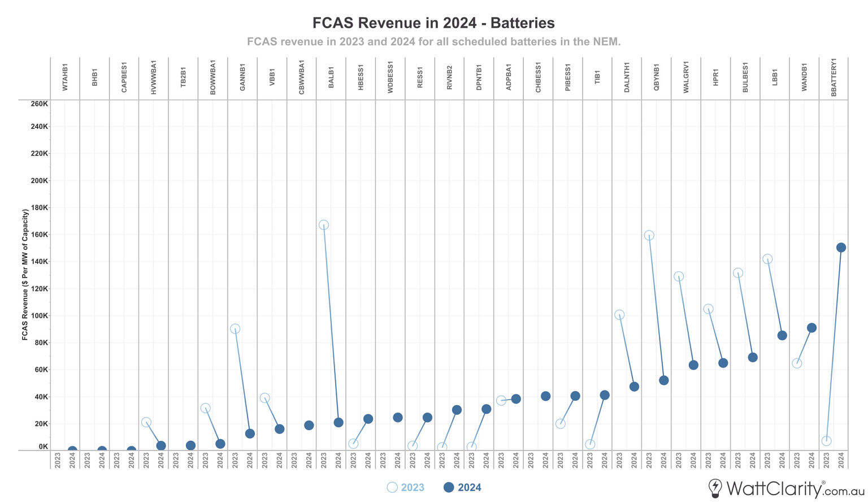Select the DALNTH1 battery column label
Viewport: 868px width, 503px height.
coord(627,76)
